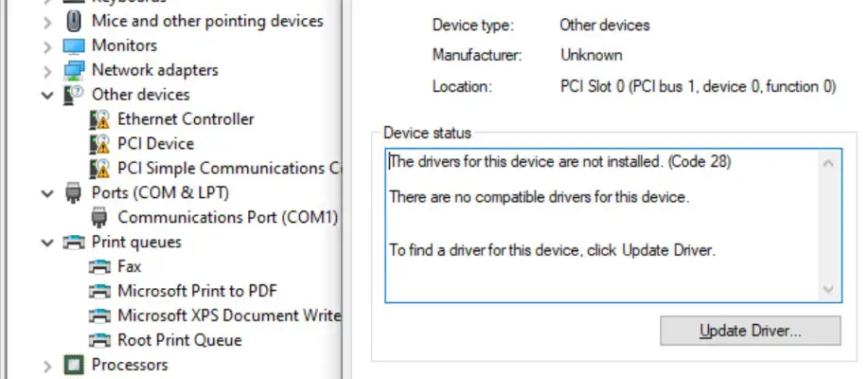Click the Root Print Queue icon
Image resolution: width=868 pixels, height=379 pixels.
tap(98, 341)
